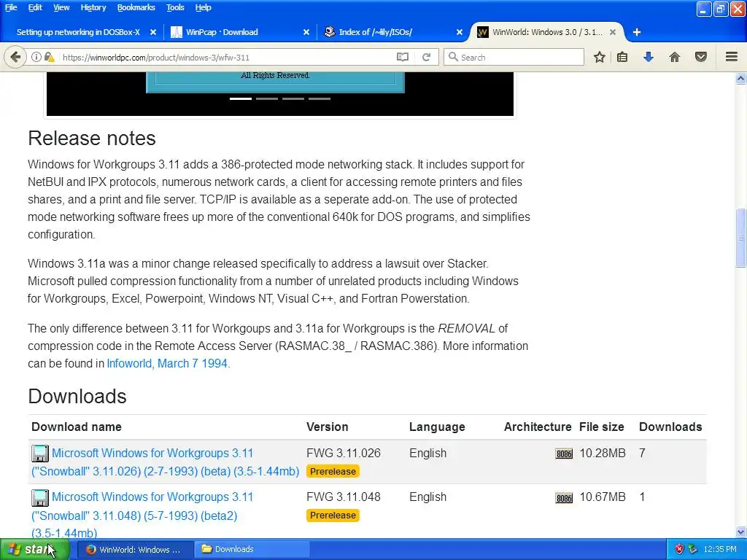Click the page scrollbar down arrow
The height and width of the screenshot is (560, 747).
click(x=740, y=532)
